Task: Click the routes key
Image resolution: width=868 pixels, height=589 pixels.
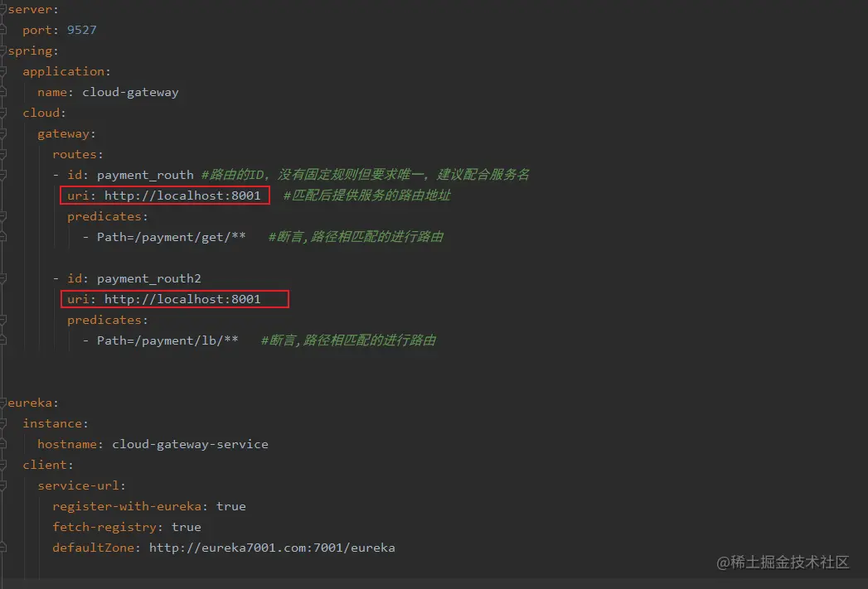Action: pyautogui.click(x=74, y=154)
